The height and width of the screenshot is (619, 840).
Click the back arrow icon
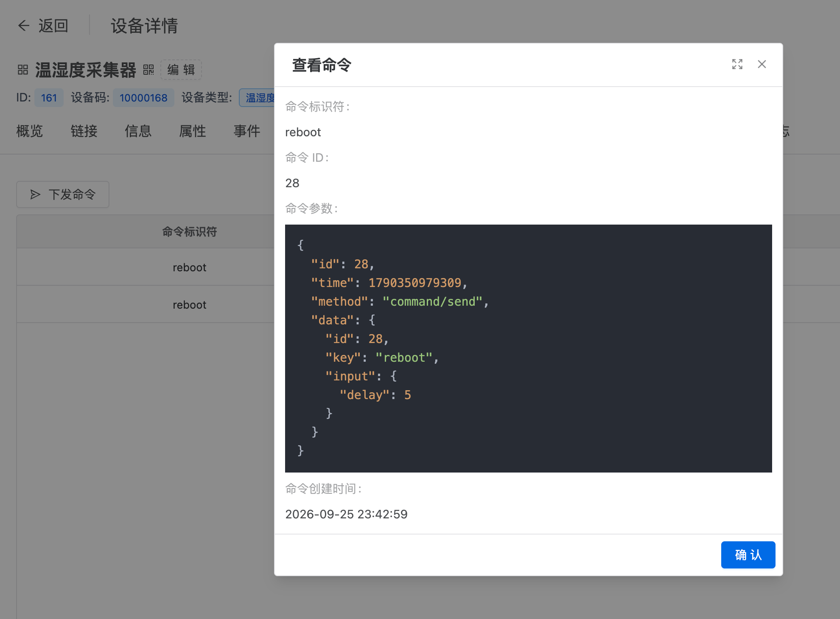pyautogui.click(x=23, y=26)
